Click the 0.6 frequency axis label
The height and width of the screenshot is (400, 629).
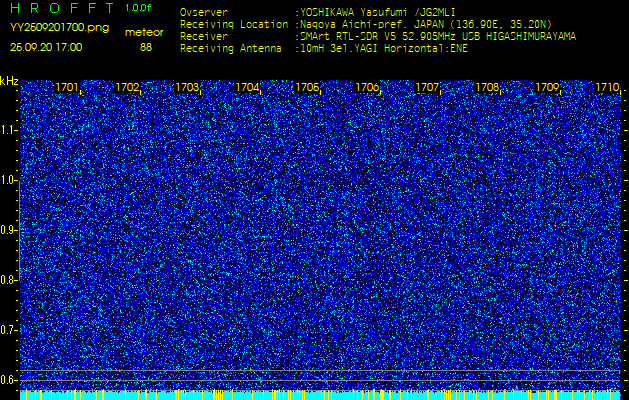9,380
